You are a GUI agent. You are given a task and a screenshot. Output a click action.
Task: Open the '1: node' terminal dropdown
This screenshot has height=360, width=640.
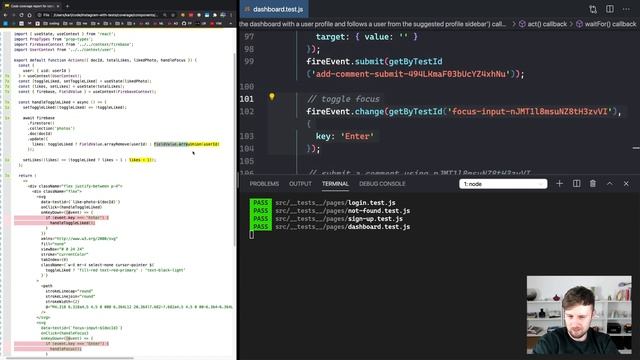(x=503, y=184)
